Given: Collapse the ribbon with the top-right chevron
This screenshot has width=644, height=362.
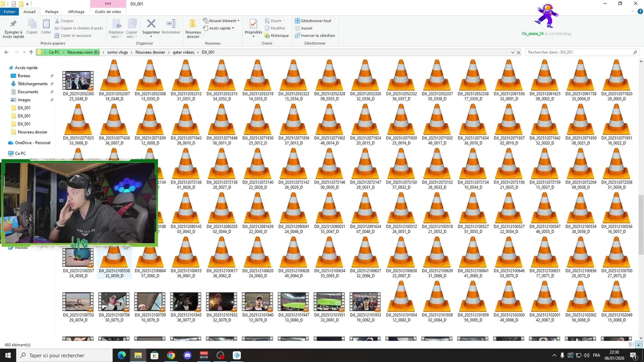Looking at the screenshot, I should click(x=632, y=12).
